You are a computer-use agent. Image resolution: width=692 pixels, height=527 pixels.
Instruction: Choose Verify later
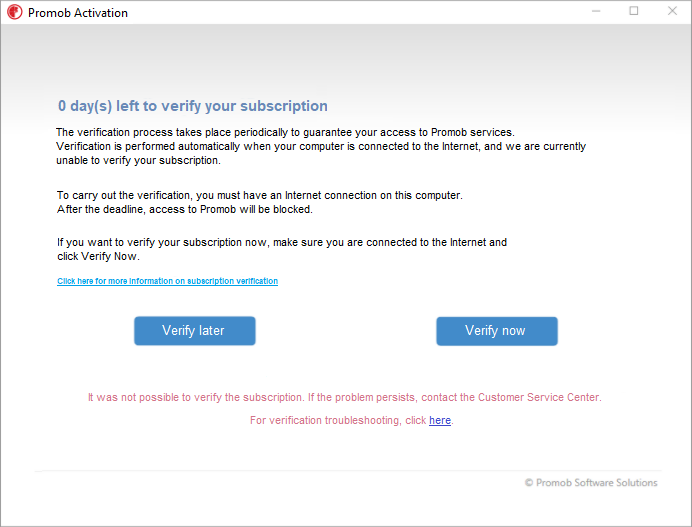click(195, 331)
